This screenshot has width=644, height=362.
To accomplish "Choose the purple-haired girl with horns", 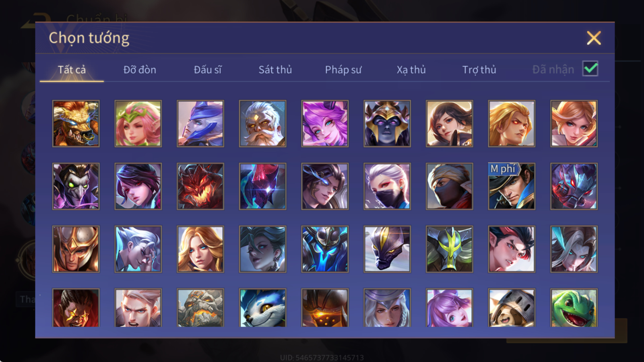I will (x=325, y=123).
